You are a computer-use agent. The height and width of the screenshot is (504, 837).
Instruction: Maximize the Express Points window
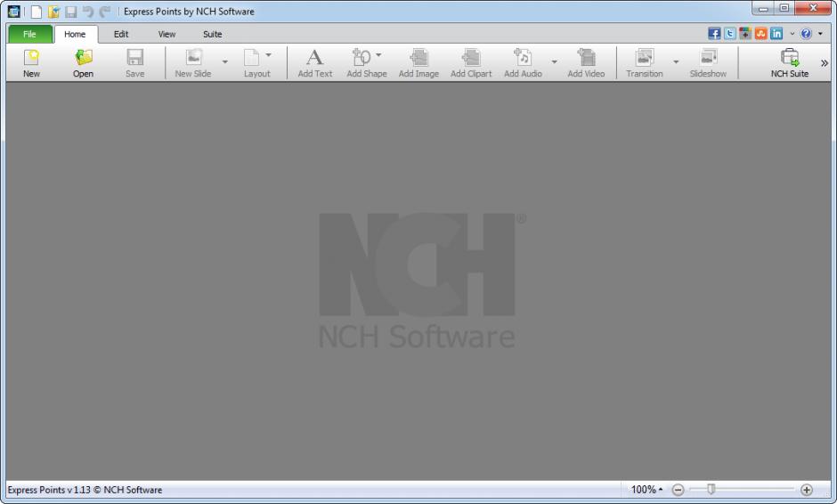[x=784, y=8]
